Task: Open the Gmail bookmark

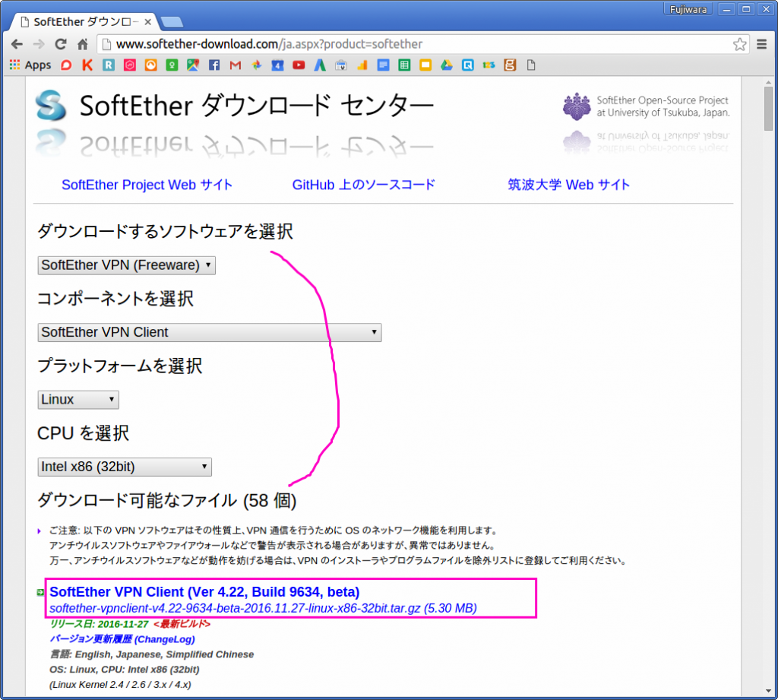Action: [x=236, y=65]
